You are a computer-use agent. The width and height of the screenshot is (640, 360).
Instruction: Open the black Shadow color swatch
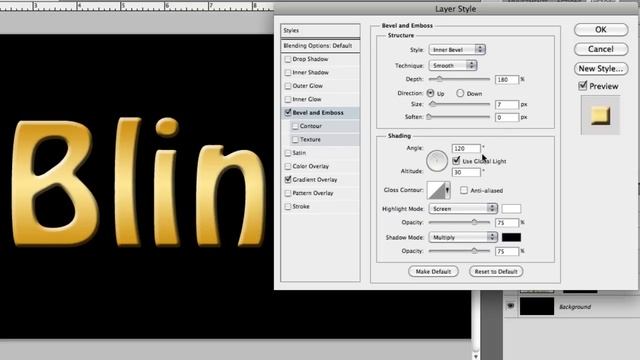tap(511, 237)
